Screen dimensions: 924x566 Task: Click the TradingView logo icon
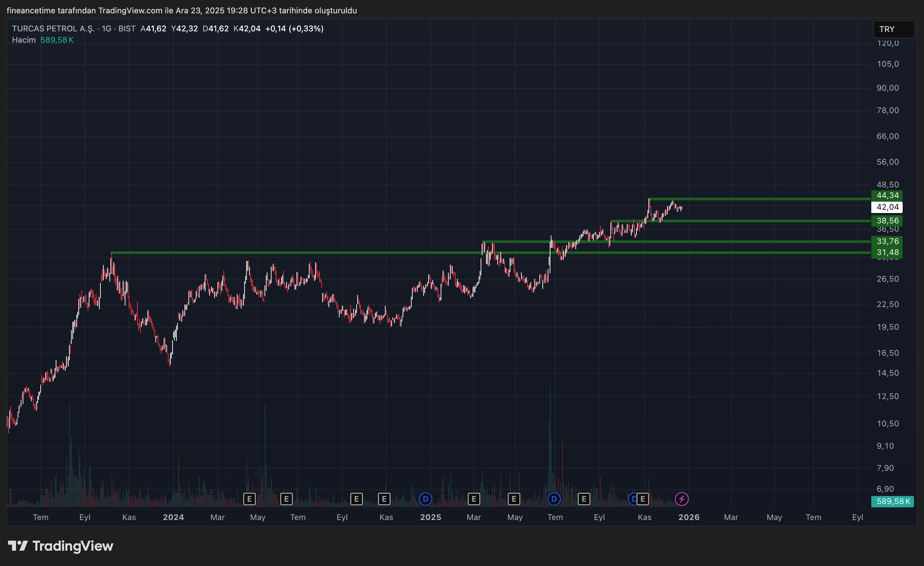pyautogui.click(x=18, y=546)
